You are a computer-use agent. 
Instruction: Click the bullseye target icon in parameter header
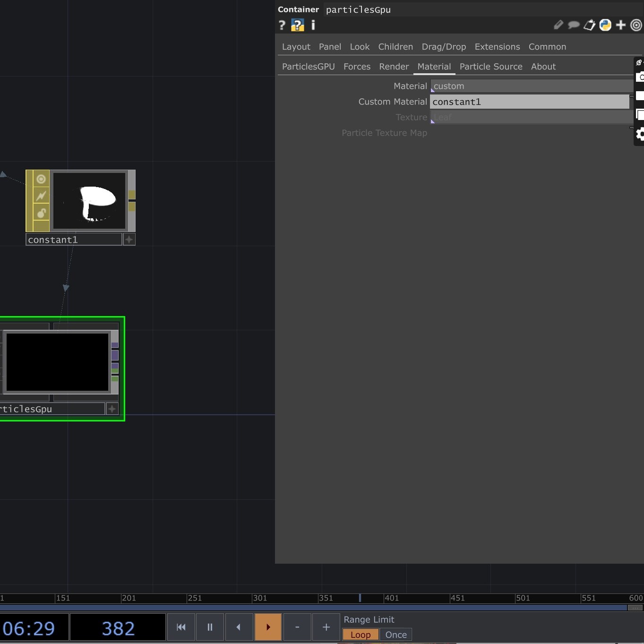click(x=636, y=25)
